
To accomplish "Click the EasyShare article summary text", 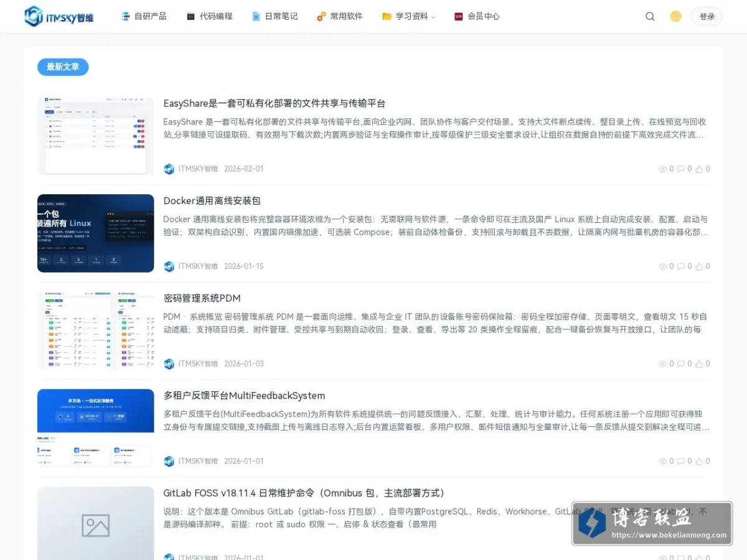I will click(x=436, y=128).
